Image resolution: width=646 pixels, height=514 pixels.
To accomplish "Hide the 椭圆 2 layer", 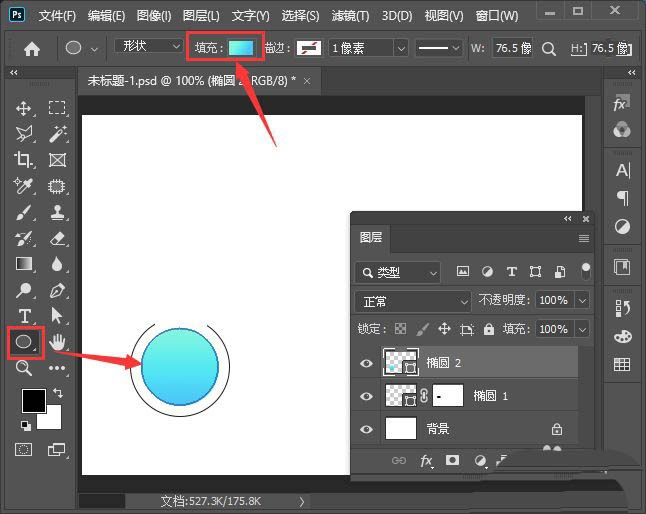I will [x=366, y=363].
